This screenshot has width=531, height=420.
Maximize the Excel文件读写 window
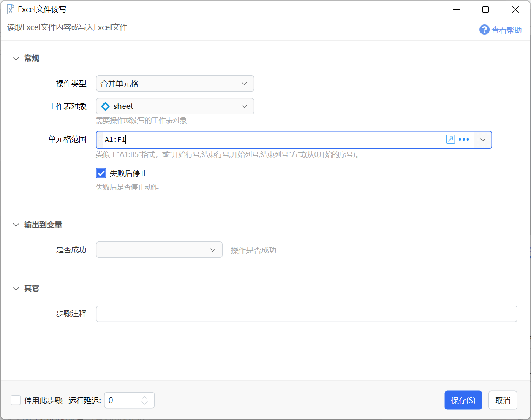click(486, 9)
